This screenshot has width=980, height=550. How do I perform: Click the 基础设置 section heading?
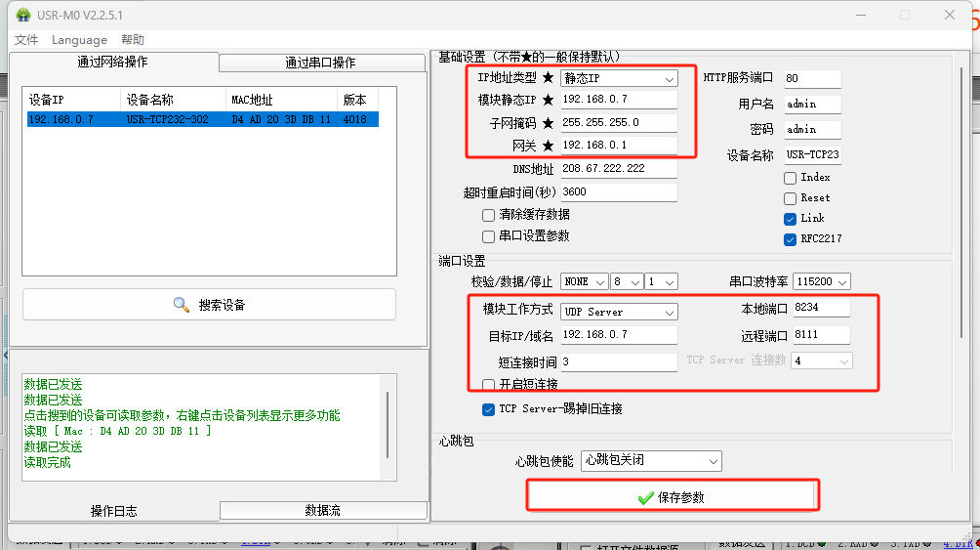(x=529, y=57)
